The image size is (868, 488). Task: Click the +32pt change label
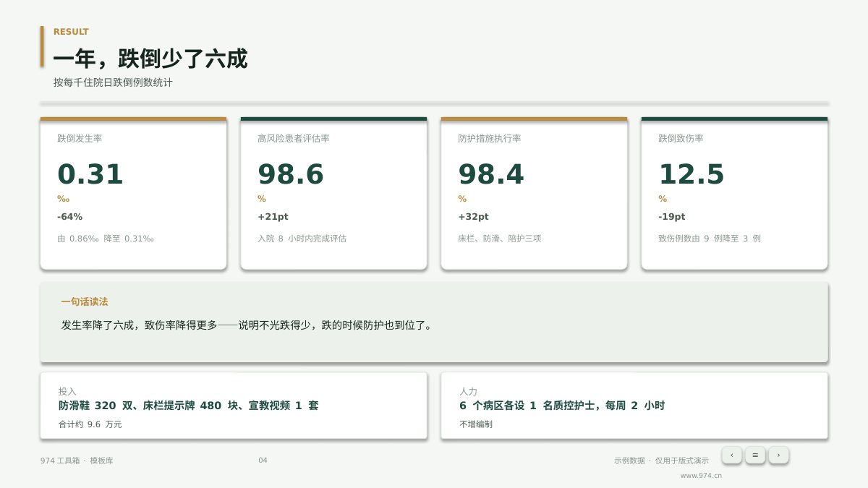tap(473, 217)
